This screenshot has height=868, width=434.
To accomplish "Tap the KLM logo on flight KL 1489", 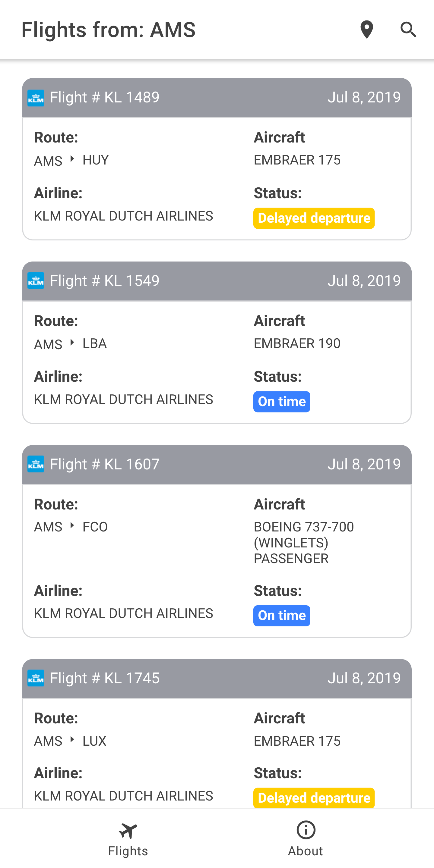I will (x=36, y=98).
